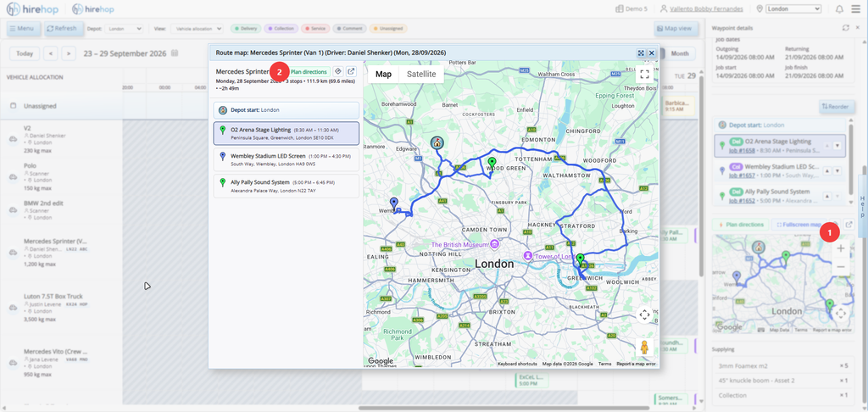Viewport: 868px width, 412px height.
Task: Select Ally Pally Sound System stop in the route dialog
Action: click(x=287, y=186)
